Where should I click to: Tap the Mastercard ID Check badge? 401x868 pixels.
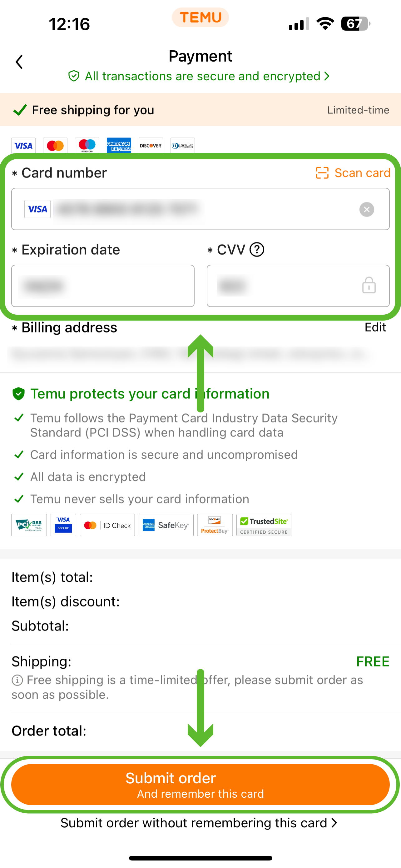click(x=107, y=525)
